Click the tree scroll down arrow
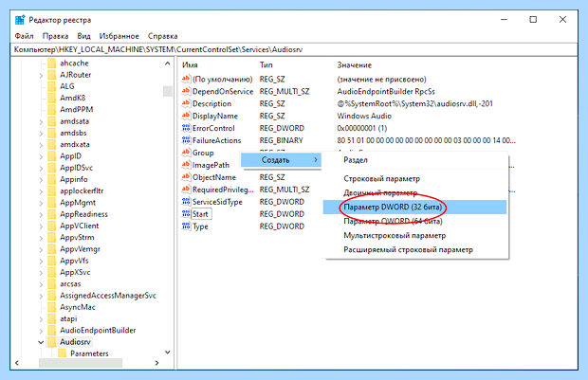The height and width of the screenshot is (380, 588). pyautogui.click(x=168, y=353)
